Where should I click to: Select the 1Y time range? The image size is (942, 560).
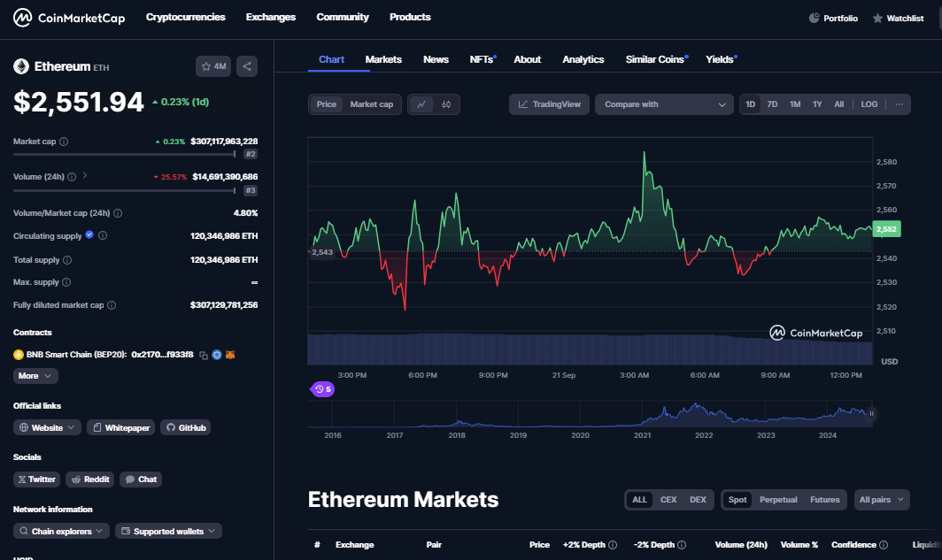pos(817,104)
